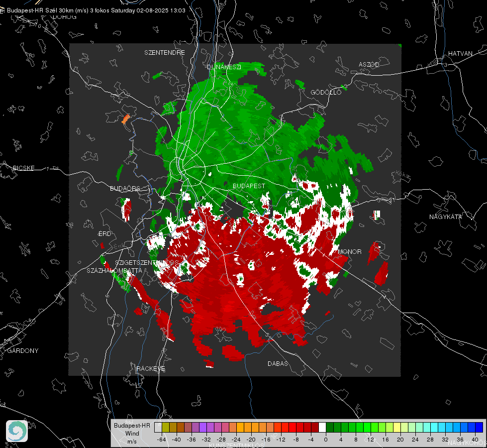Click the -24 value on the legend scale
487x448 pixels.
click(236, 440)
